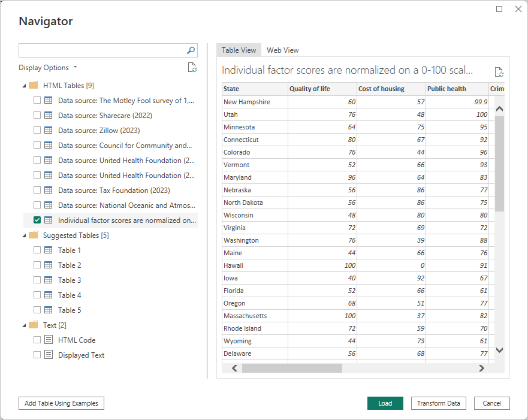The height and width of the screenshot is (420, 528).
Task: Maximize the Navigator dialog window
Action: [499, 9]
